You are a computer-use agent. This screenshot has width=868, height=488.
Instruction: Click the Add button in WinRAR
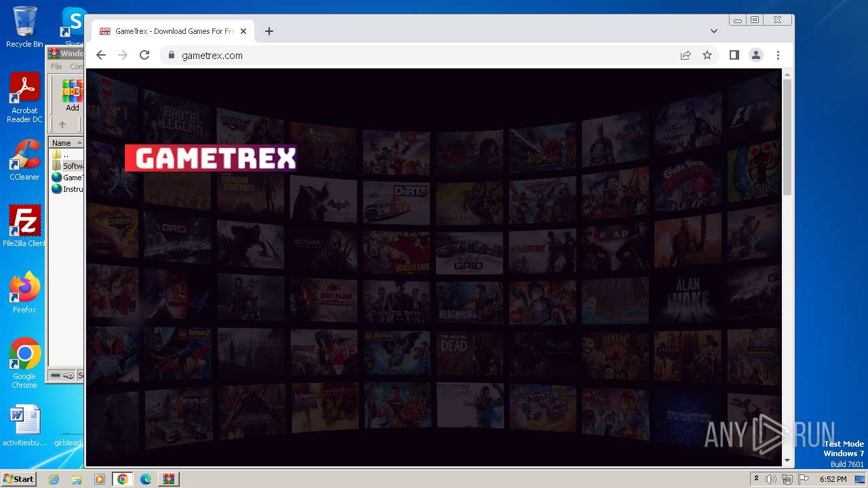pos(72,96)
